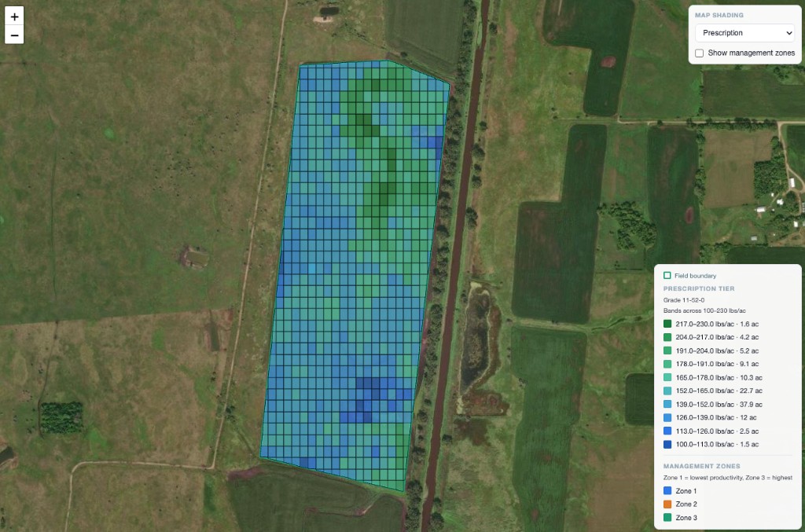The width and height of the screenshot is (805, 532).
Task: Select the 191.0–204.0 lbs/ac color swatch
Action: pos(667,350)
